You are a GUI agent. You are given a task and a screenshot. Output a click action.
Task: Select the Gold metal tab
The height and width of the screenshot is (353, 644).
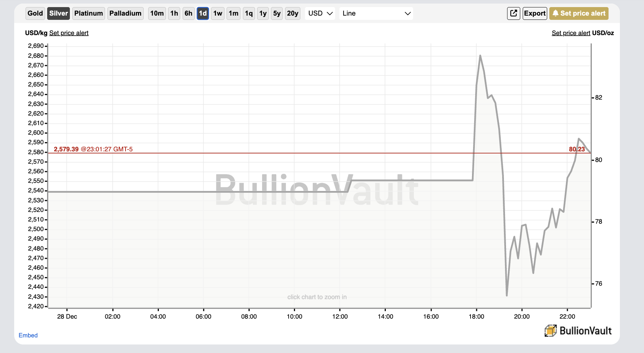pyautogui.click(x=35, y=13)
